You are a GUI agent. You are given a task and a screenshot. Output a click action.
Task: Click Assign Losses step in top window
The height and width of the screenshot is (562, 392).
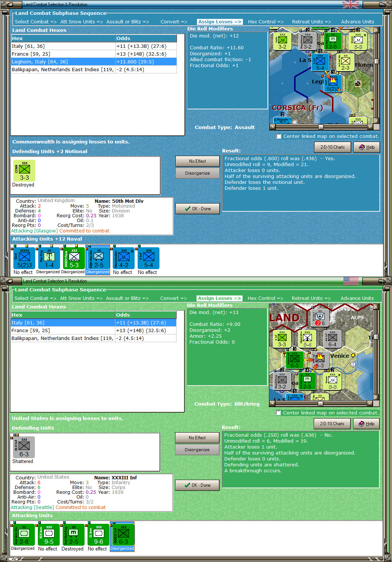point(220,22)
